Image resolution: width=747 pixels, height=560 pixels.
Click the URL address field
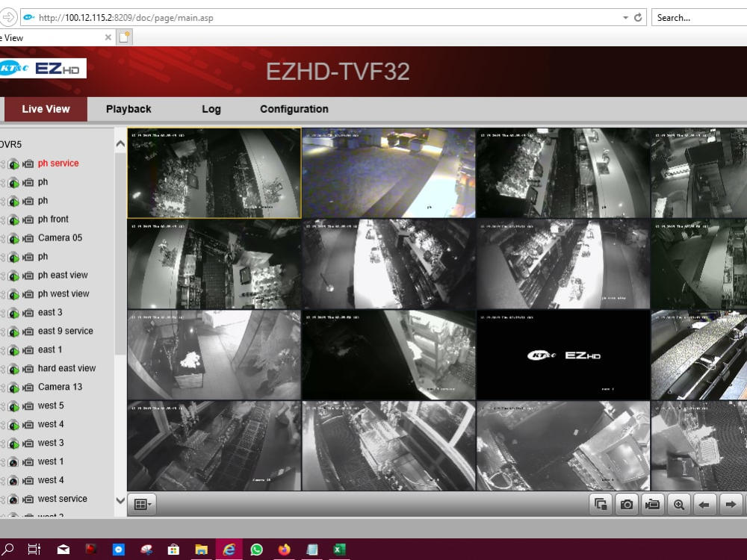point(319,18)
